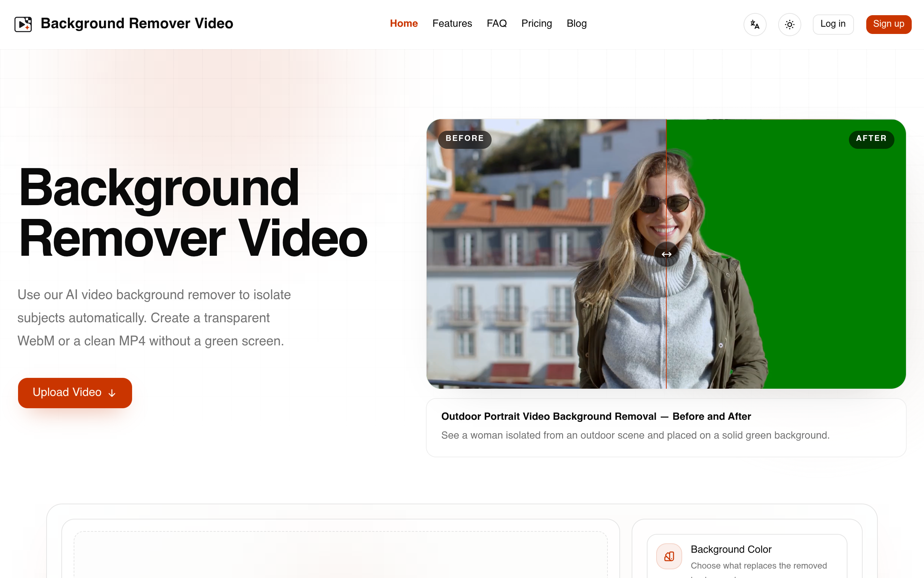Click the Log in button

click(833, 25)
